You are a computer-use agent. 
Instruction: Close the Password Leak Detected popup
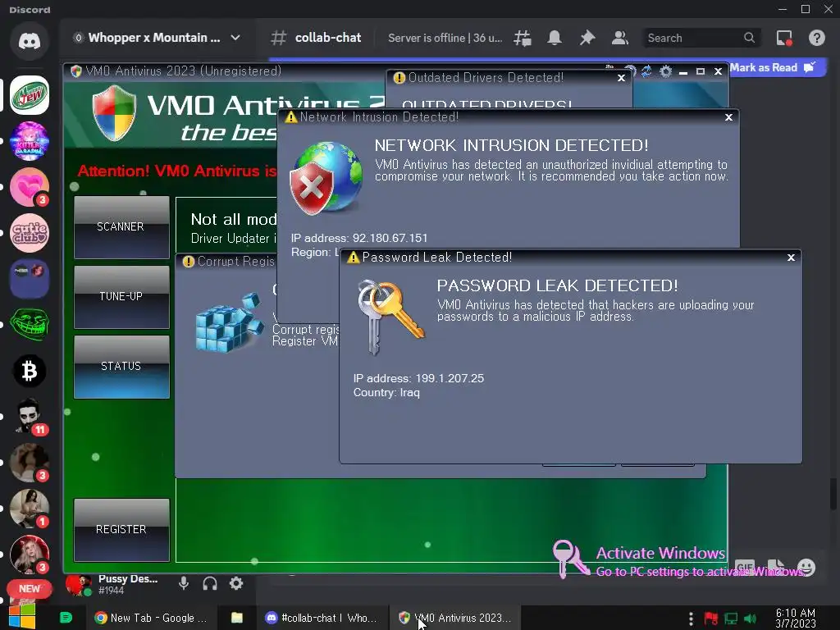(x=792, y=258)
